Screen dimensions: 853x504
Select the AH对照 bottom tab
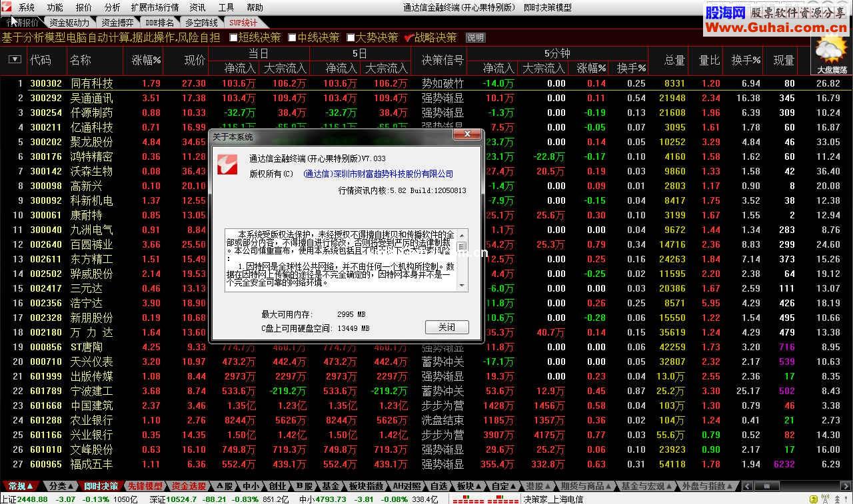[407, 486]
